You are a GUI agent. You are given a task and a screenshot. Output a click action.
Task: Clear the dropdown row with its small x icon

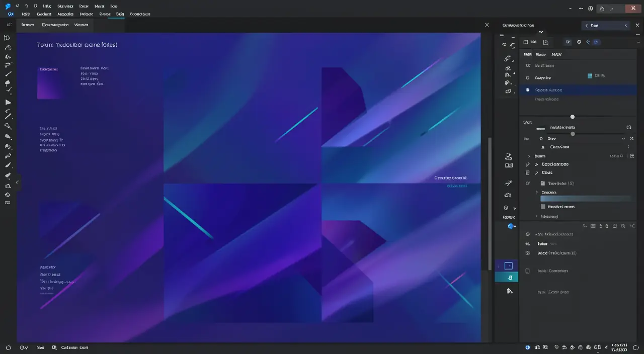[x=631, y=138]
